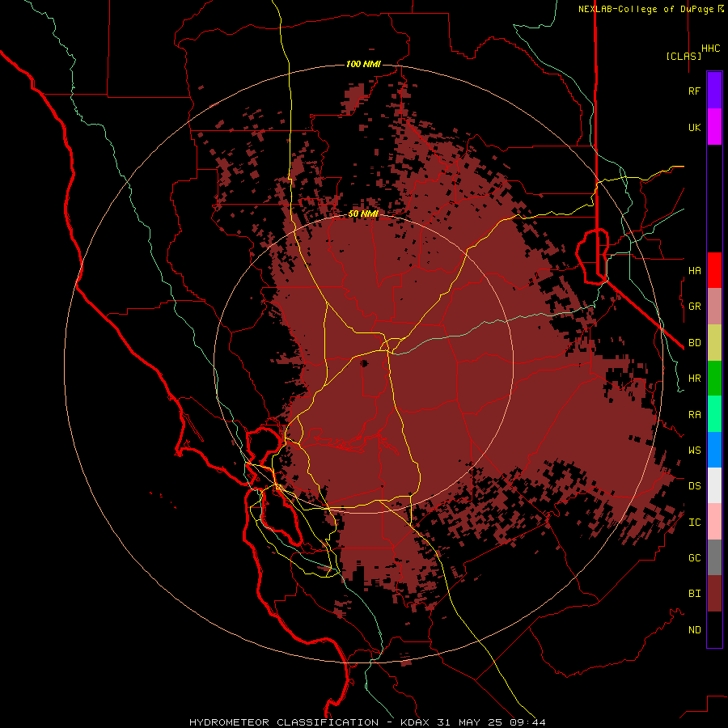Click the GR pink-tan legend swatch
The width and height of the screenshot is (728, 728).
pos(714,307)
